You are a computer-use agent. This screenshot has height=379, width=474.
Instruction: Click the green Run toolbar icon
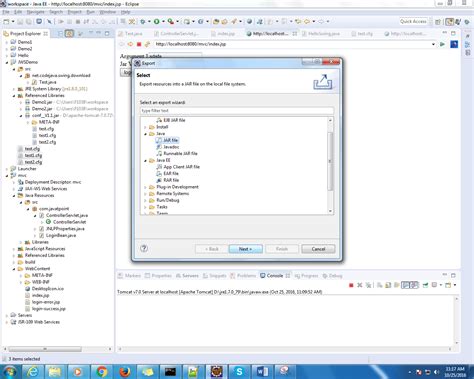pos(156,22)
